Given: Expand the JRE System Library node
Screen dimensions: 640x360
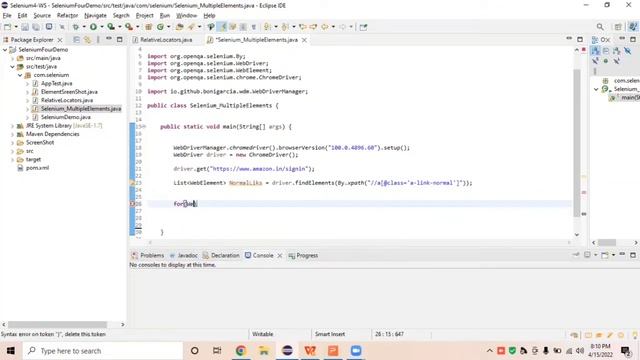Looking at the screenshot, I should coord(13,126).
